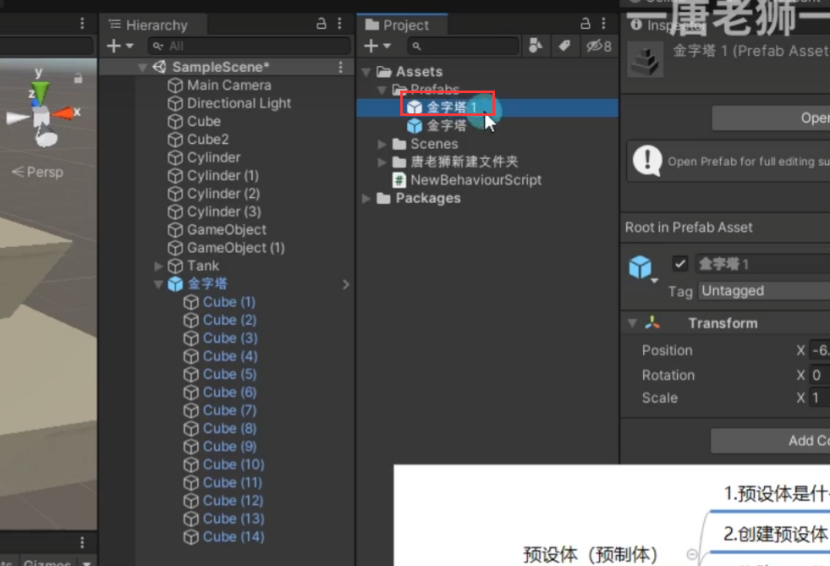The image size is (830, 566).
Task: Open the 金字塔 prefab via its right arrow
Action: [x=346, y=284]
